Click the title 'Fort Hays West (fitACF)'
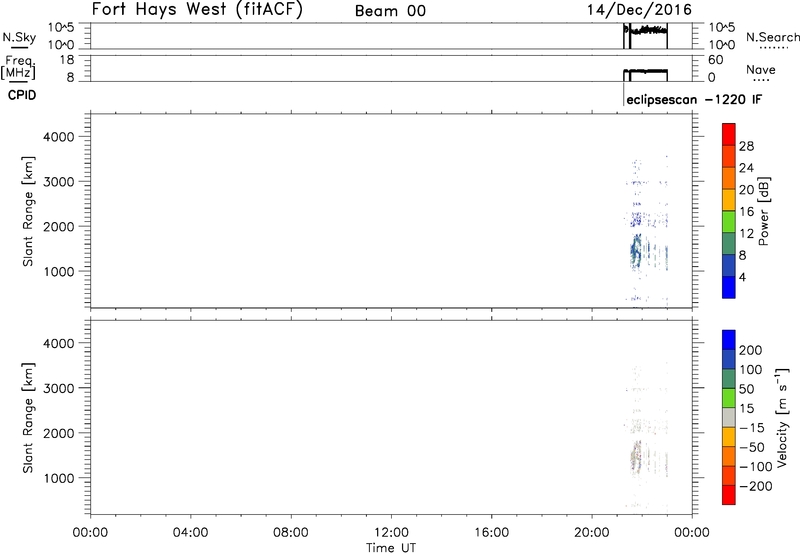 (x=197, y=9)
